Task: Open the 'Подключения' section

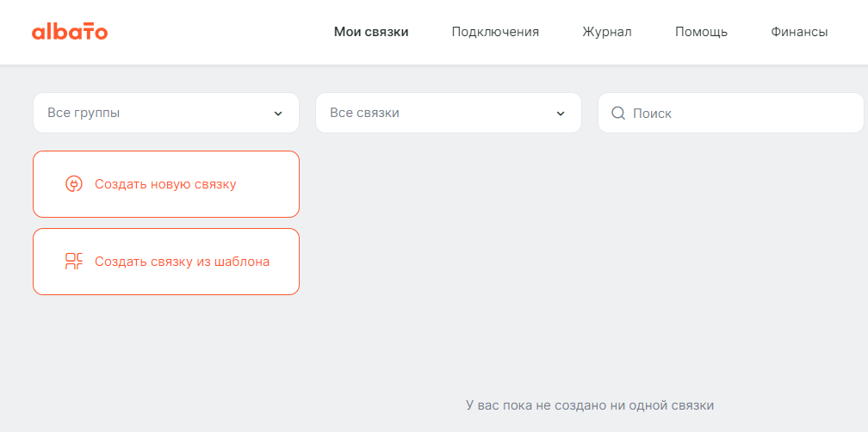Action: coord(495,32)
